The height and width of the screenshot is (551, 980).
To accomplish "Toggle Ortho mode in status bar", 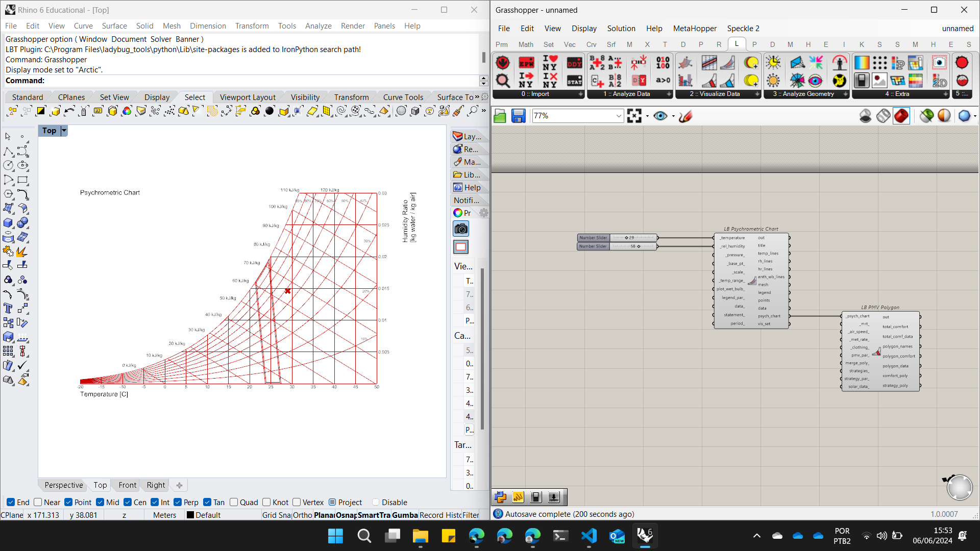I will click(x=302, y=515).
